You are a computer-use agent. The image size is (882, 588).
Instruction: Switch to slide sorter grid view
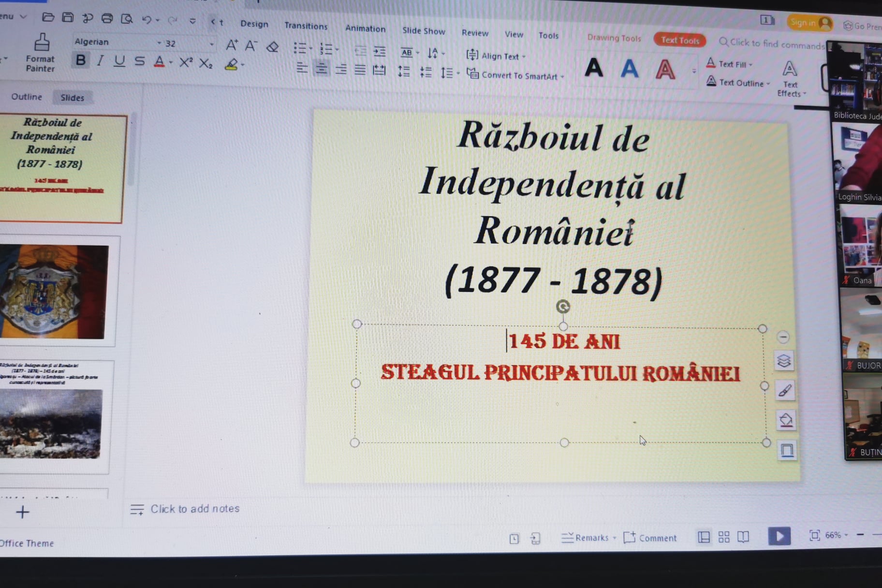tap(723, 537)
